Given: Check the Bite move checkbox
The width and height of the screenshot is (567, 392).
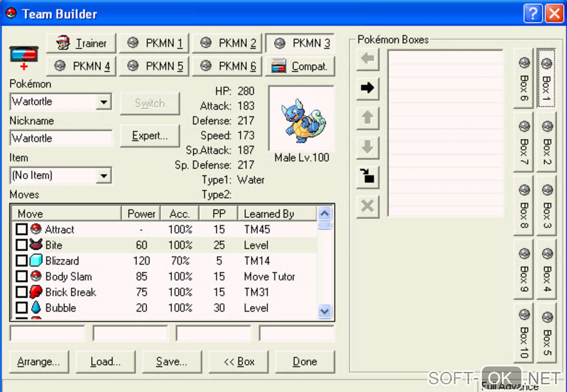Looking at the screenshot, I should click(x=21, y=245).
